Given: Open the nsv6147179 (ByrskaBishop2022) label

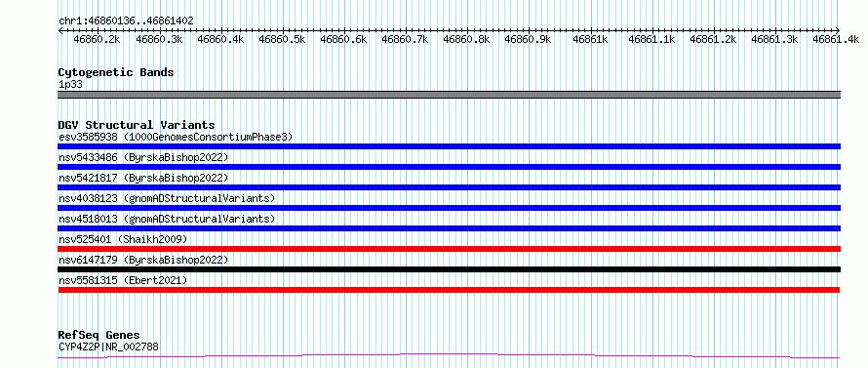Looking at the screenshot, I should pos(143,260).
